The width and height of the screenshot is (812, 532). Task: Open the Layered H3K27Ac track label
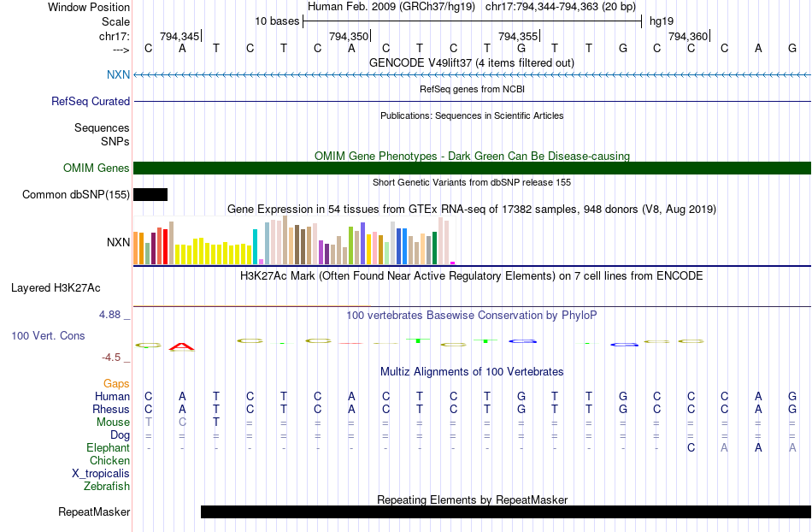tap(56, 288)
